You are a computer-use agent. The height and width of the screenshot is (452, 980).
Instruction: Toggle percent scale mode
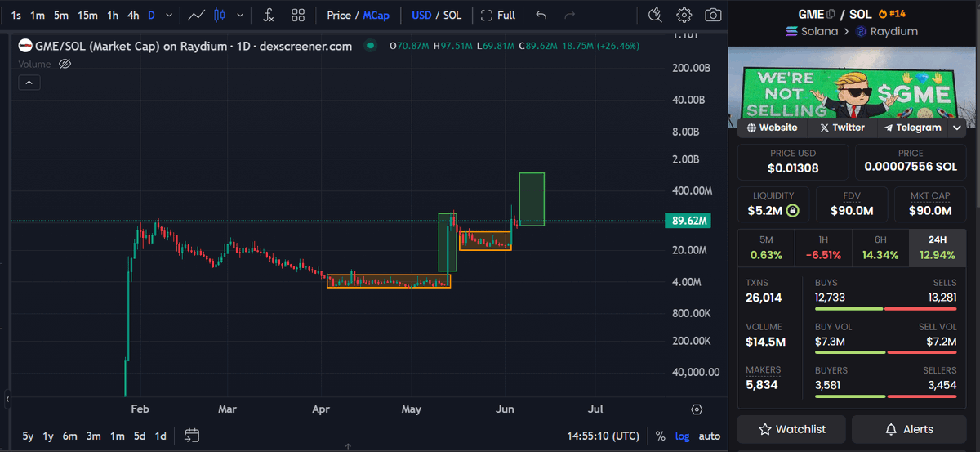tap(660, 436)
